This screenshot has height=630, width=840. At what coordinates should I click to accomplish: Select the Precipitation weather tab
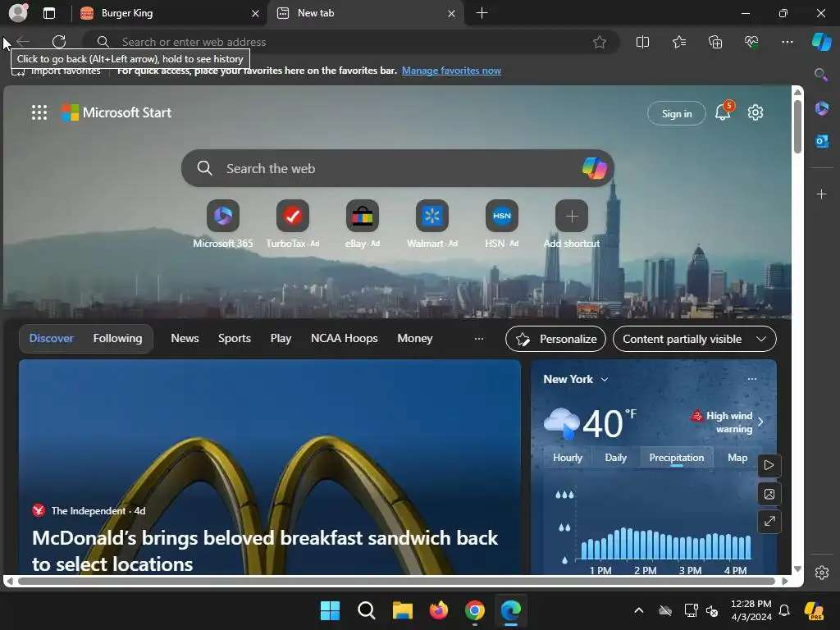click(x=676, y=458)
